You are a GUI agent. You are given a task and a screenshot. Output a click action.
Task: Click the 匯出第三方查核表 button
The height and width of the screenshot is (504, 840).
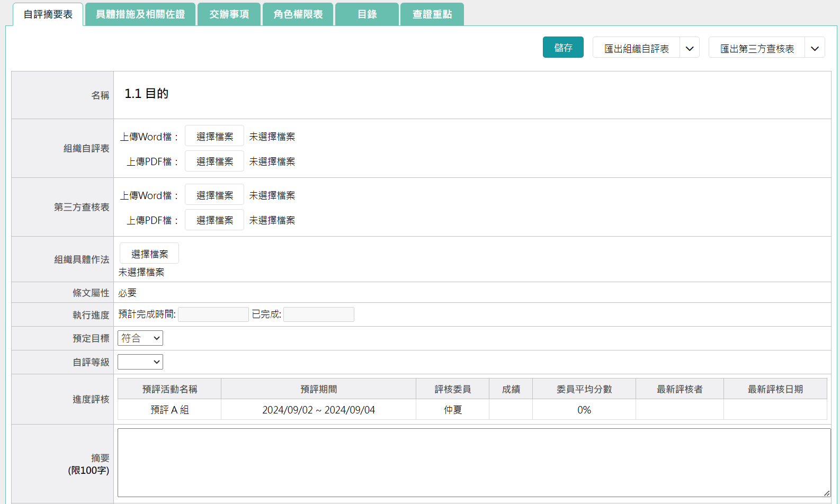point(757,49)
